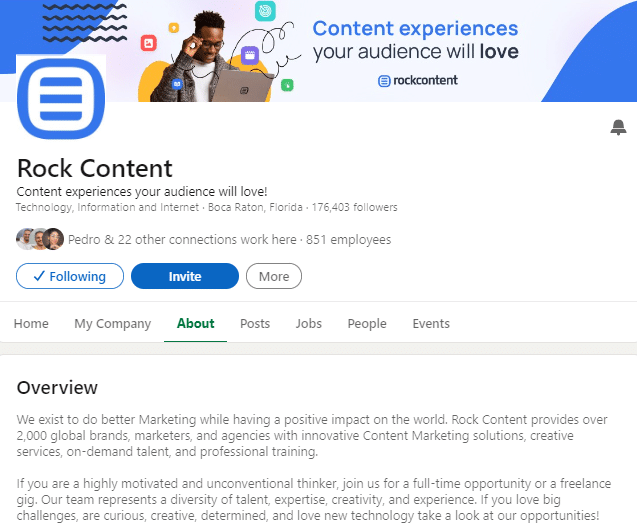
Task: Open the More options dropdown
Action: point(273,276)
